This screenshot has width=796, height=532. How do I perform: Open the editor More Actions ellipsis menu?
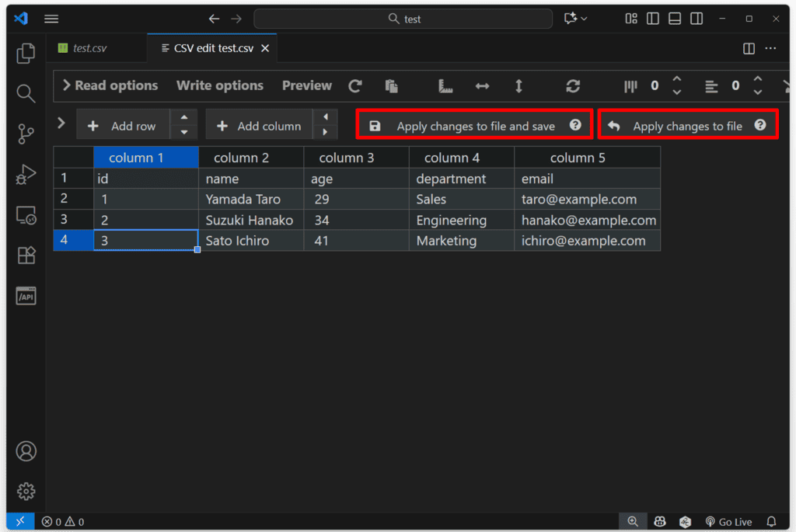(x=770, y=48)
